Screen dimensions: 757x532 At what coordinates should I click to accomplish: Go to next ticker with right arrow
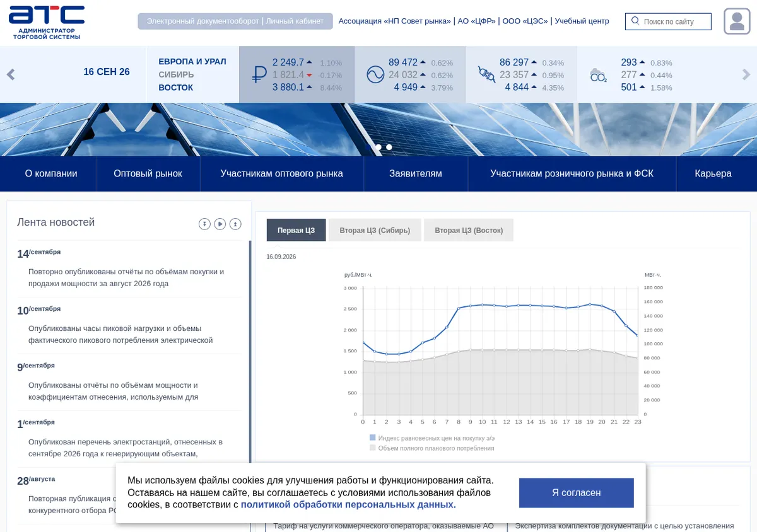747,74
